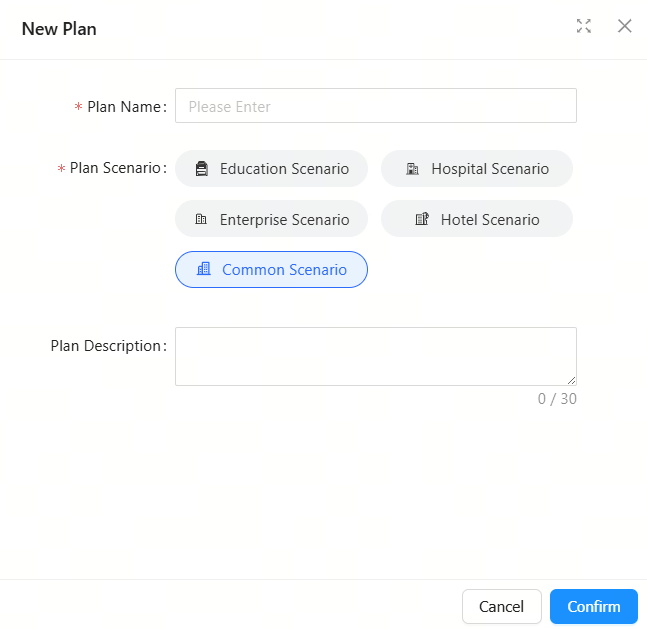Select the Hotel Scenario option
Screen dimensions: 647x629
pyautogui.click(x=477, y=219)
